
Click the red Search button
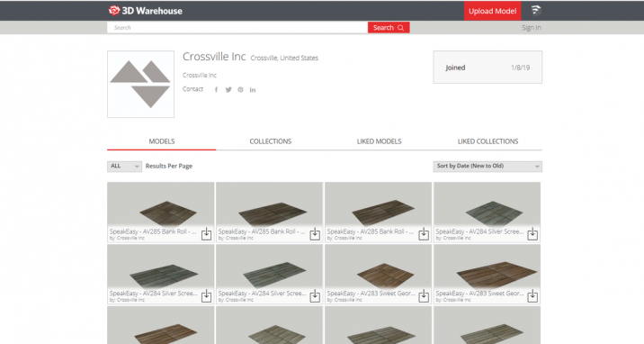pyautogui.click(x=389, y=28)
